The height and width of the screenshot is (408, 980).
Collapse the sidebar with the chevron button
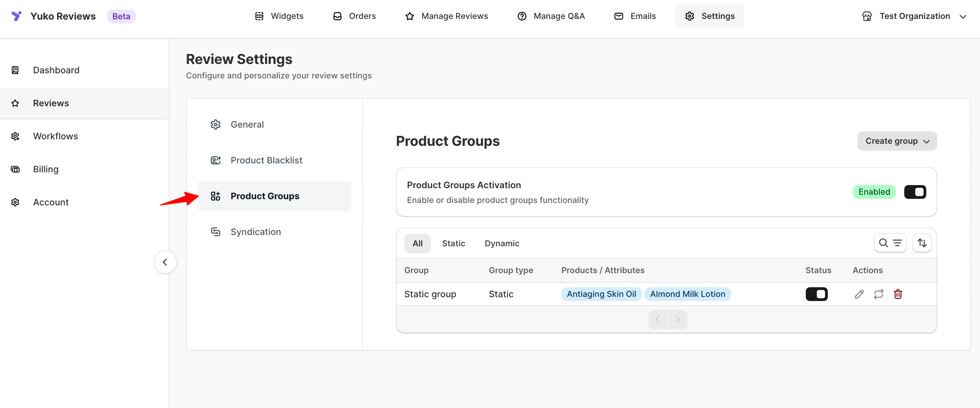pos(165,262)
